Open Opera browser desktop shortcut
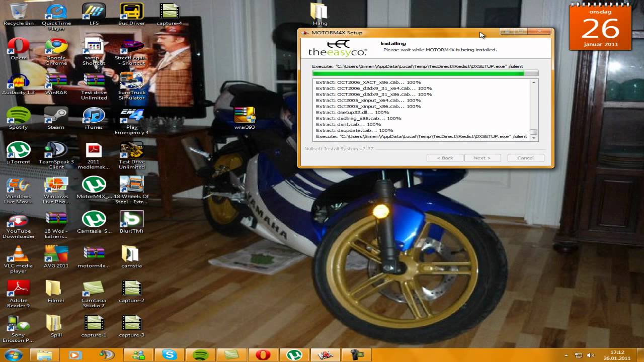 [19, 49]
